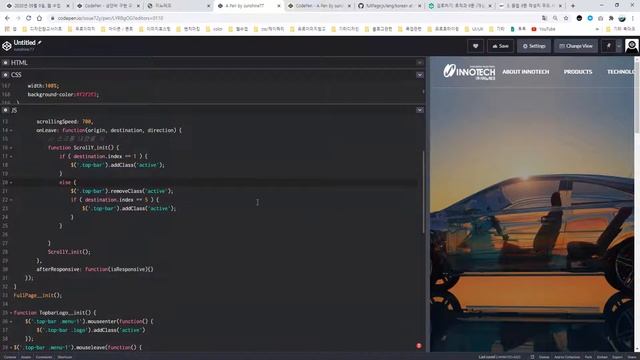
Task: Open HTML editor settings gear
Action: click(x=5, y=62)
